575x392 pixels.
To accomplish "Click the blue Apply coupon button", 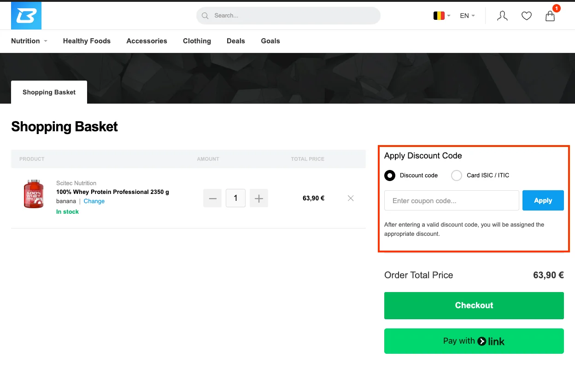I will [x=543, y=200].
